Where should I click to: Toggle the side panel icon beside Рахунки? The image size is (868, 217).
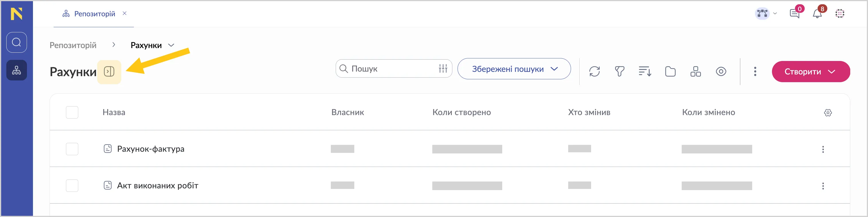109,72
